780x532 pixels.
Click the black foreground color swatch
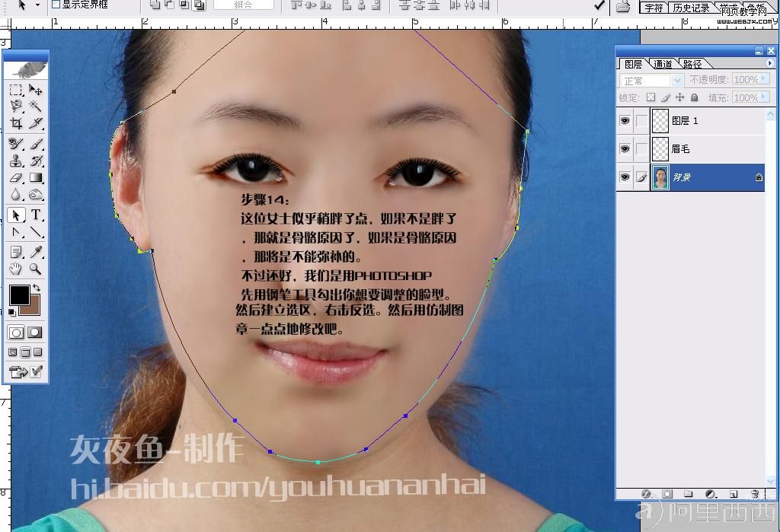point(19,295)
